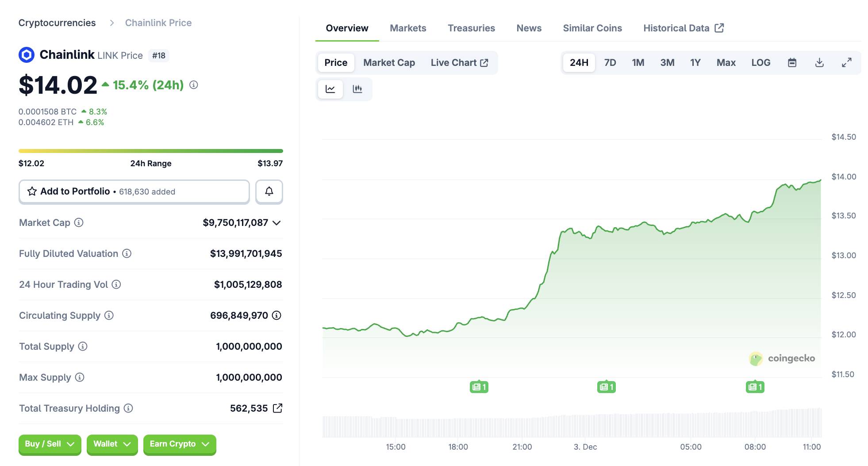Select the line chart icon
This screenshot has width=868, height=466.
tap(330, 89)
